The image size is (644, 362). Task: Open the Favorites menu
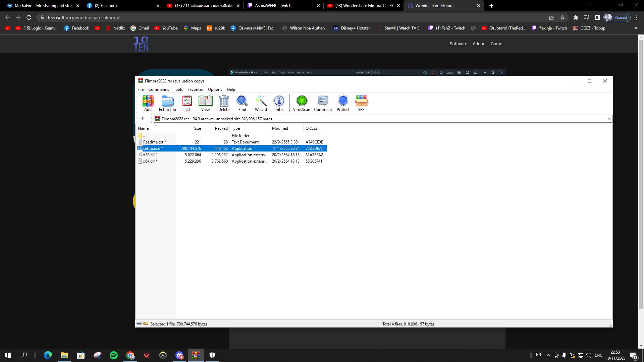tap(195, 89)
